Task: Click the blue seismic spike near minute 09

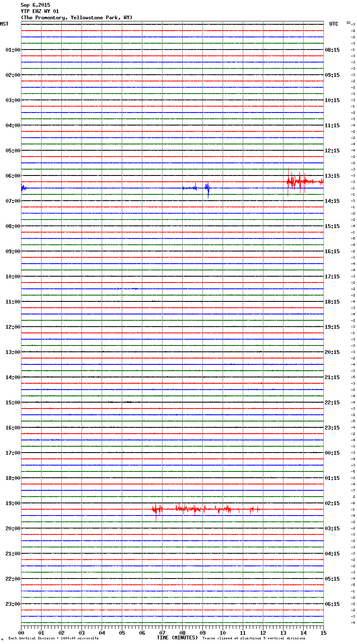Action: pyautogui.click(x=207, y=189)
